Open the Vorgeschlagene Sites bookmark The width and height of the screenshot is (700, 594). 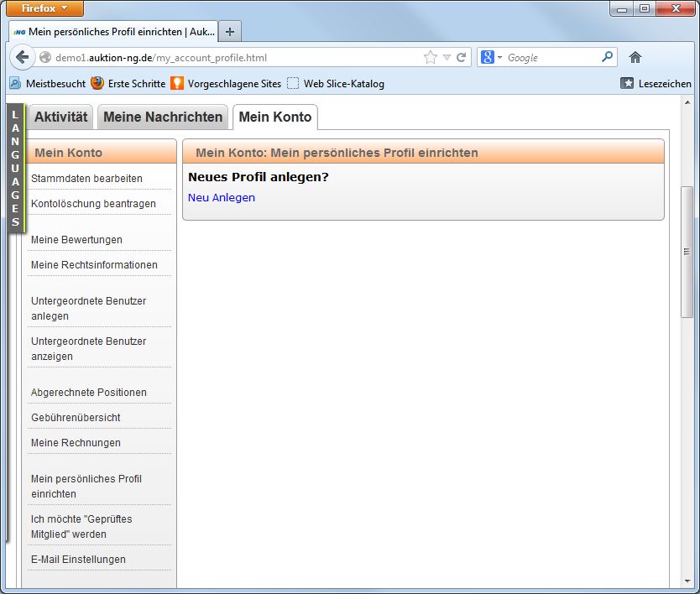[226, 83]
